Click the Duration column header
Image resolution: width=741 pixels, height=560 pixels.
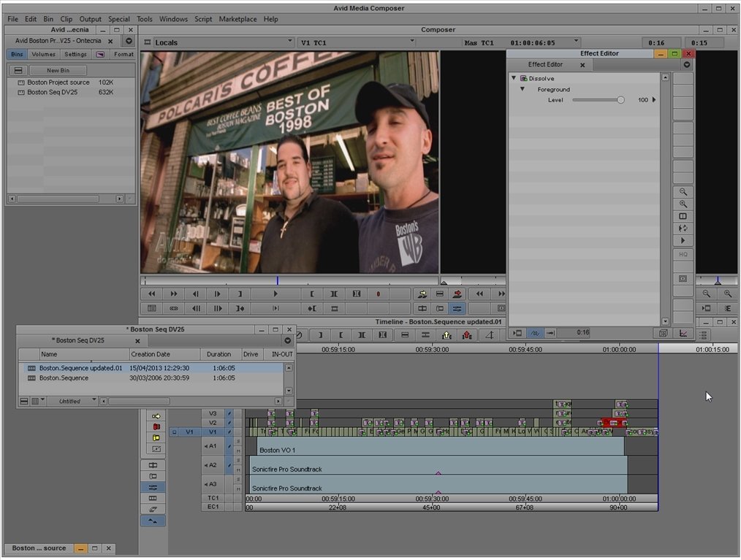pyautogui.click(x=218, y=354)
